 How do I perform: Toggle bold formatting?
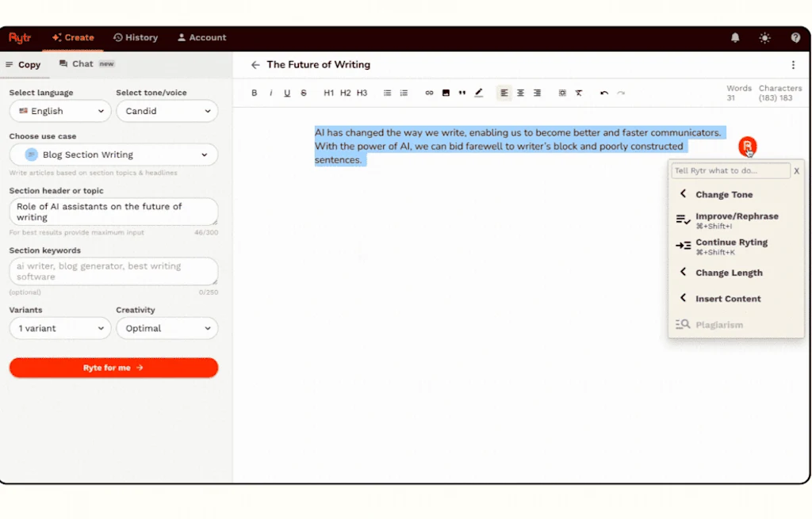tap(255, 93)
